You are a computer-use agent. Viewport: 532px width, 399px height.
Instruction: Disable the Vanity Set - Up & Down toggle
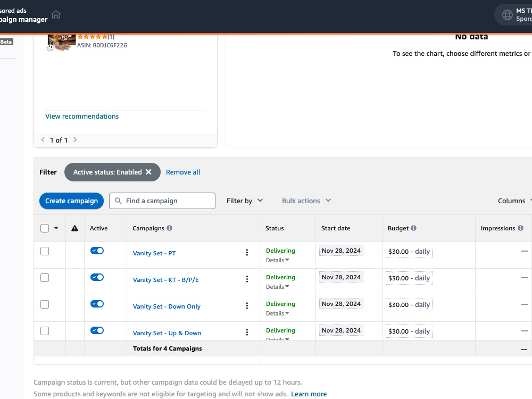tap(97, 330)
